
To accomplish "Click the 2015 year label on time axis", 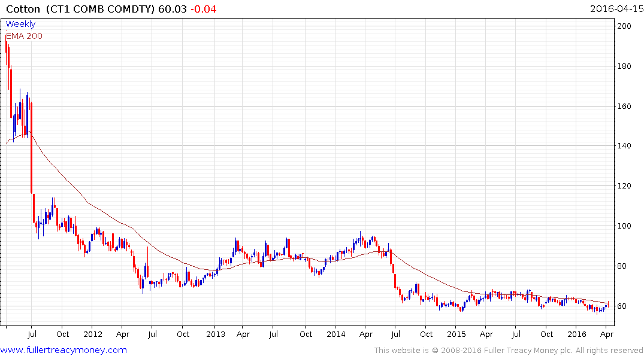I will (456, 334).
